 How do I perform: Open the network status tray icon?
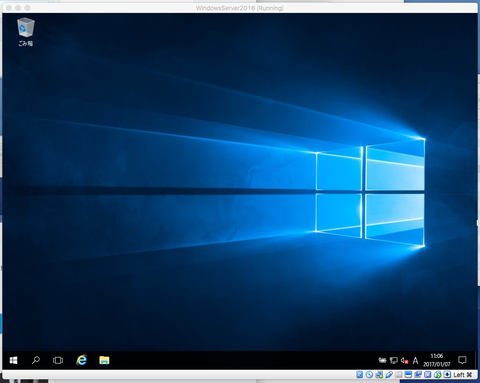[394, 360]
